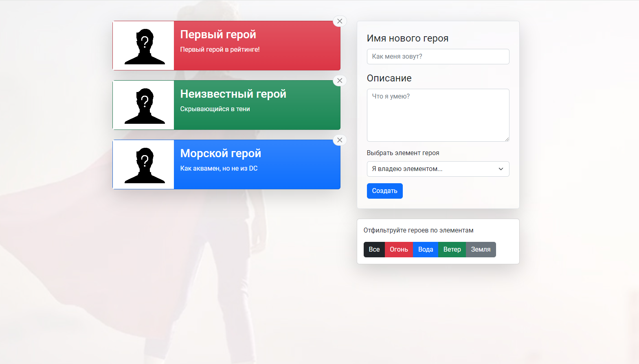Remove the Первый герой card
This screenshot has width=639, height=364.
tap(340, 21)
